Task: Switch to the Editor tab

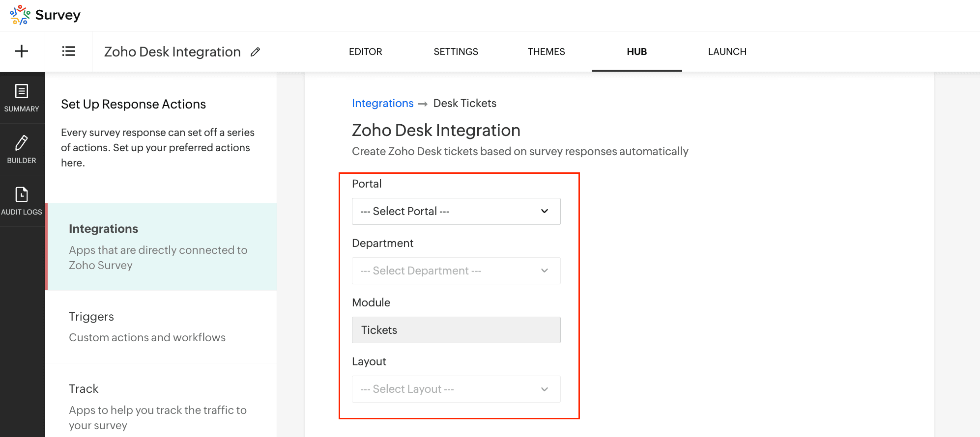Action: [365, 52]
